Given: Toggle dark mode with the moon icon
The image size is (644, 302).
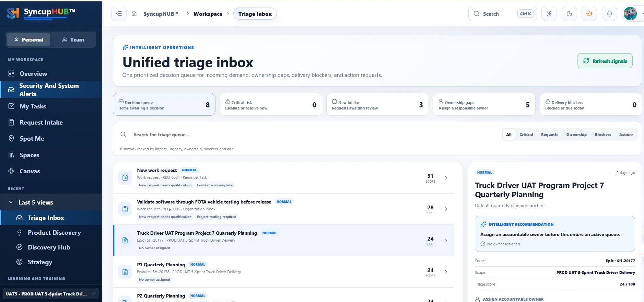Looking at the screenshot, I should [569, 14].
